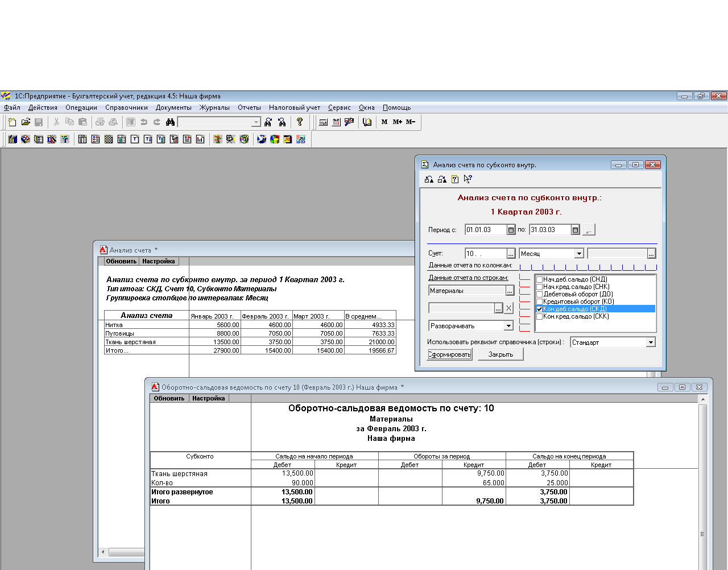Image resolution: width=728 pixels, height=570 pixels.
Task: Click Настройка in Анализ счета window
Action: [159, 261]
